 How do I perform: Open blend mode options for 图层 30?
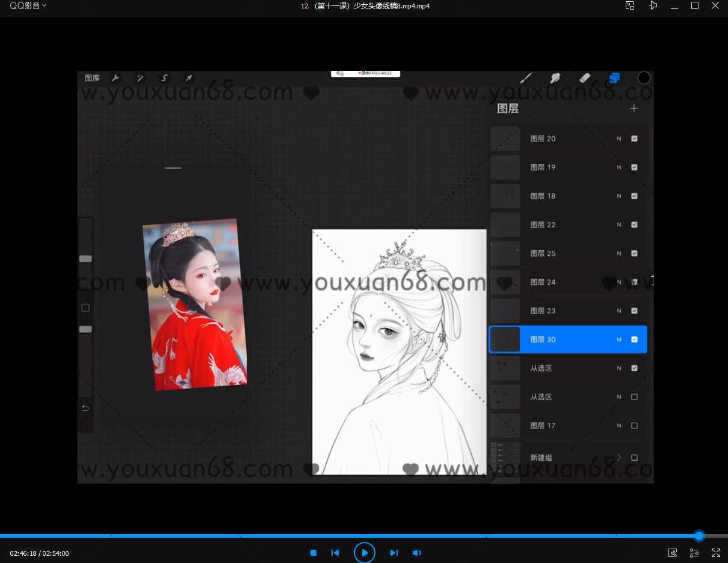point(618,339)
